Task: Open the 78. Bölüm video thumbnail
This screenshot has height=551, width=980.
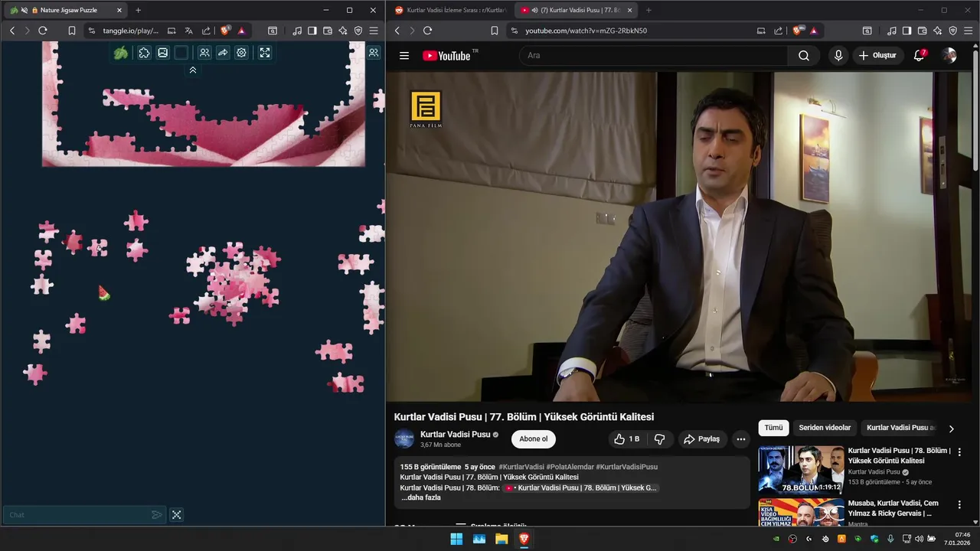Action: click(x=801, y=469)
